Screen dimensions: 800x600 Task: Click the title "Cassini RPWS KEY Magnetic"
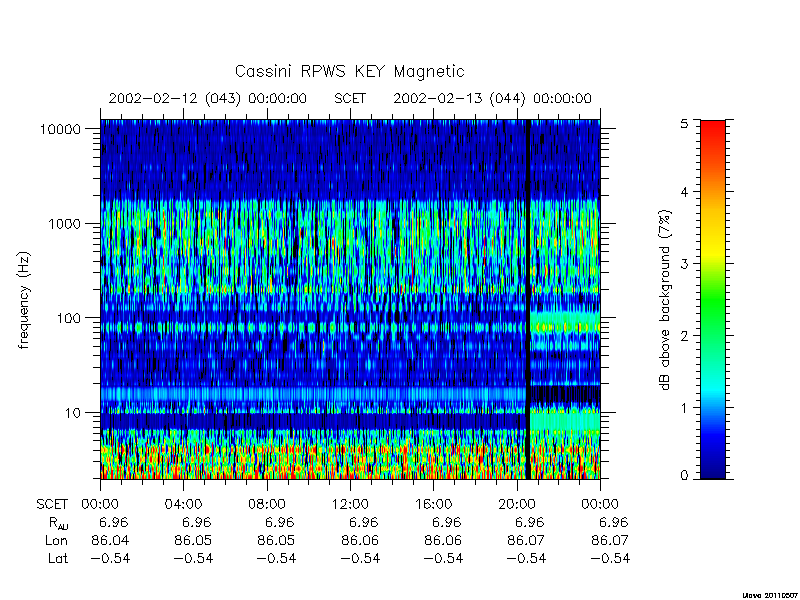(349, 71)
